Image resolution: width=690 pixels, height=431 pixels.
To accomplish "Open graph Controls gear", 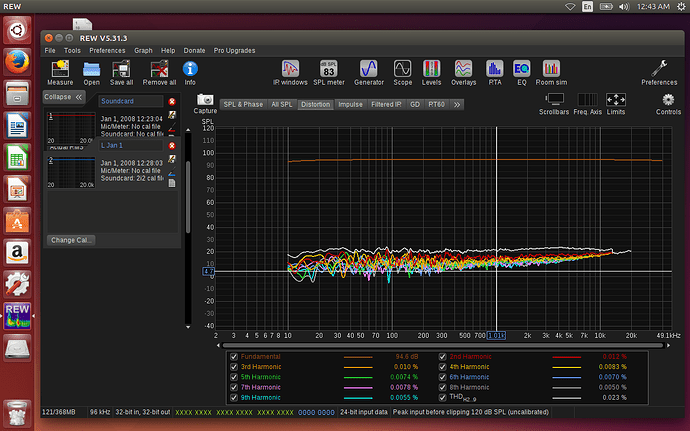I will pos(668,104).
